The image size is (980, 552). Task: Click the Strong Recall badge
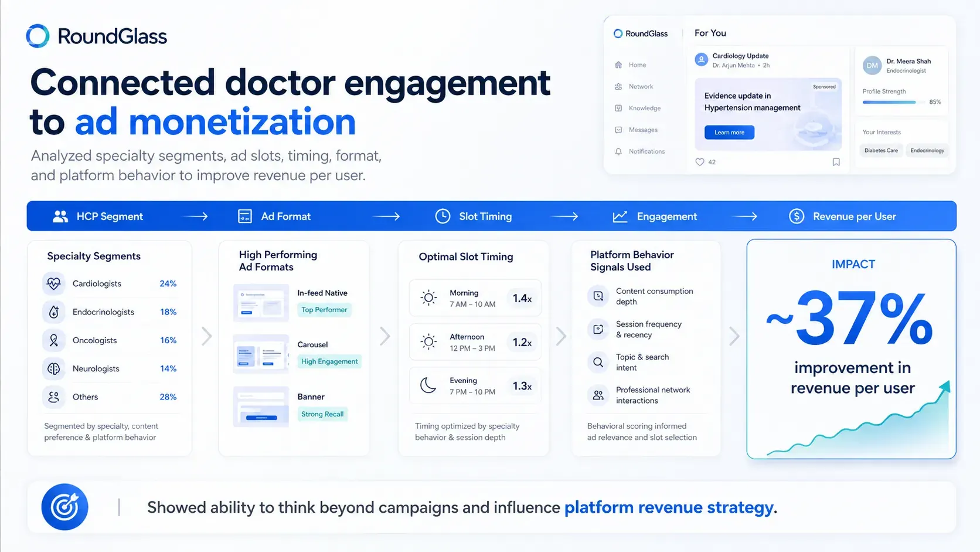pyautogui.click(x=322, y=414)
